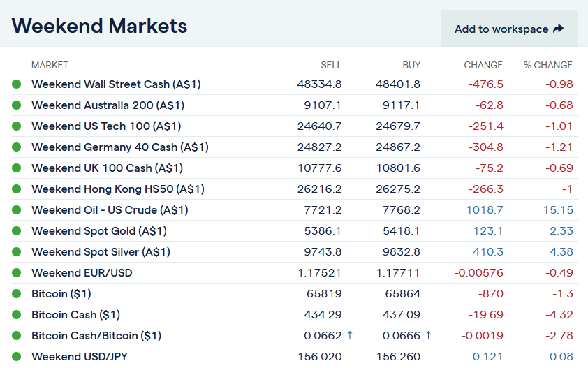Open the Weekend Australia 200 (A$1) market
The width and height of the screenshot is (588, 368).
pyautogui.click(x=108, y=105)
